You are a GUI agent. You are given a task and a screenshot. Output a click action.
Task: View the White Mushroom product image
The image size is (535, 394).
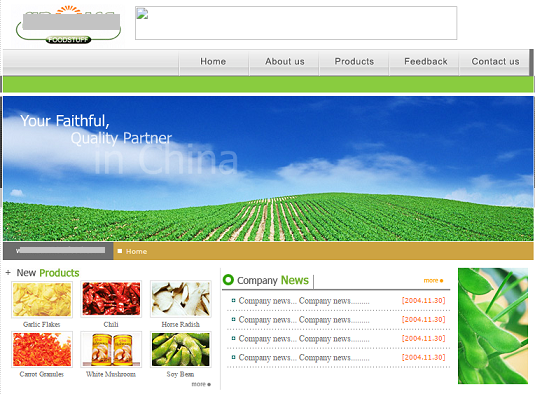tap(111, 349)
